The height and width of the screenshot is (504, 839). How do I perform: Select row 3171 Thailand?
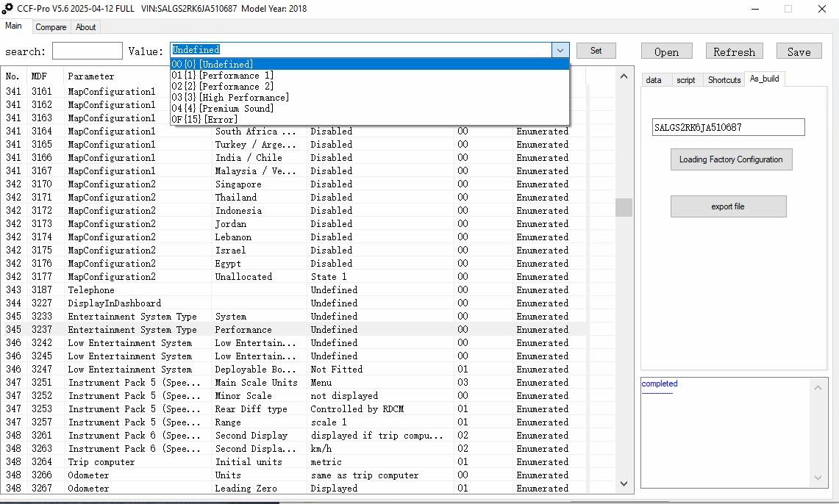pyautogui.click(x=293, y=198)
